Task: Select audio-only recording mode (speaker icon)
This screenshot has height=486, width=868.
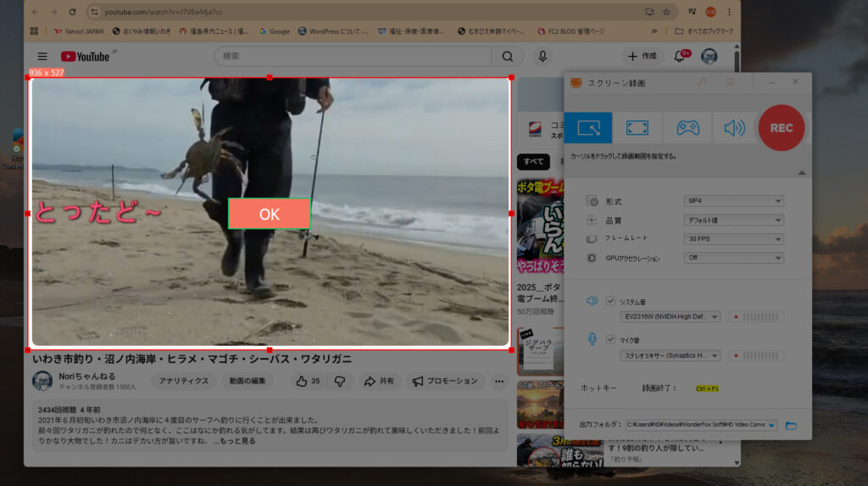Action: [733, 128]
